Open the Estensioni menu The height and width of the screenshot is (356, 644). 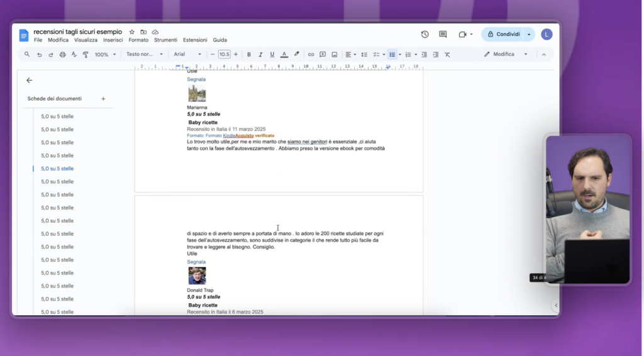coord(195,40)
